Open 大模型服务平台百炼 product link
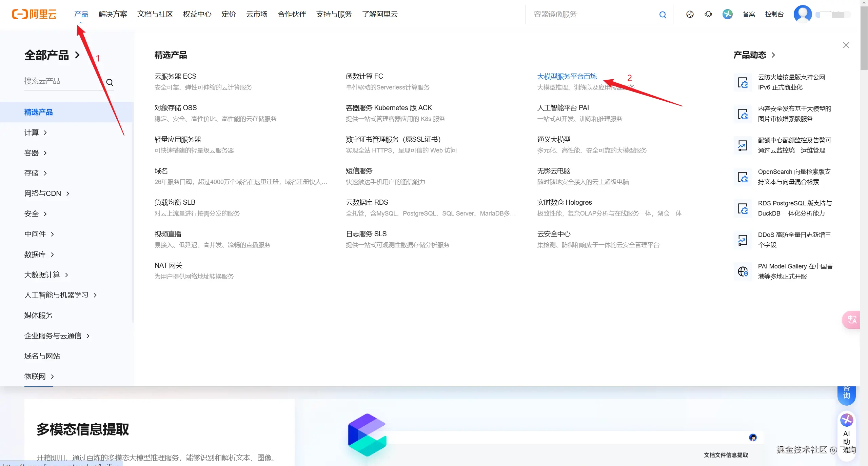The height and width of the screenshot is (466, 868). click(567, 77)
